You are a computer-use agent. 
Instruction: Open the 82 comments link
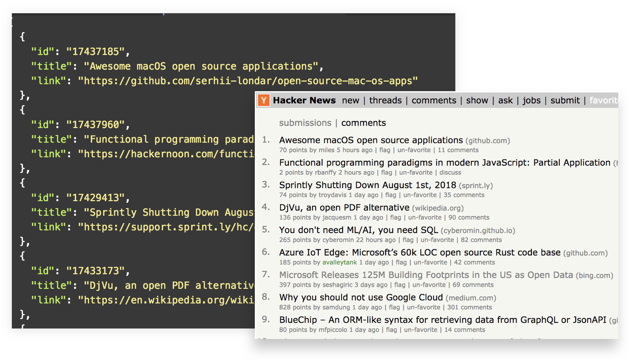481,240
